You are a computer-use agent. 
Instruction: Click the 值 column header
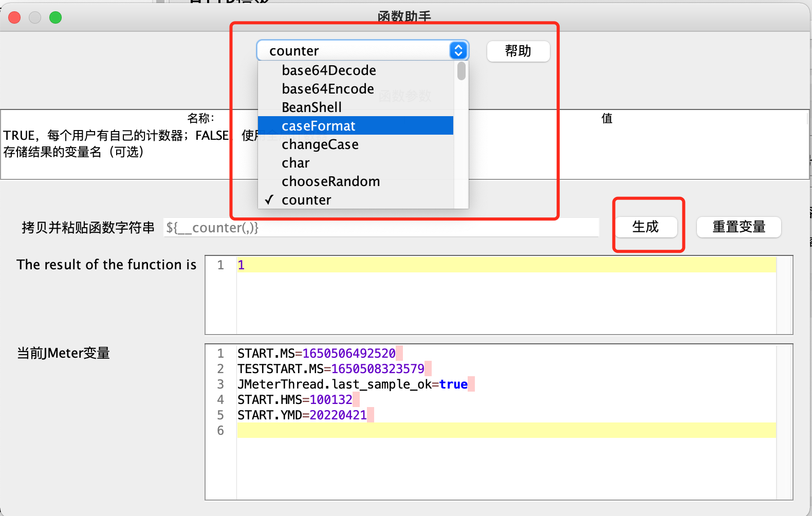coord(607,118)
